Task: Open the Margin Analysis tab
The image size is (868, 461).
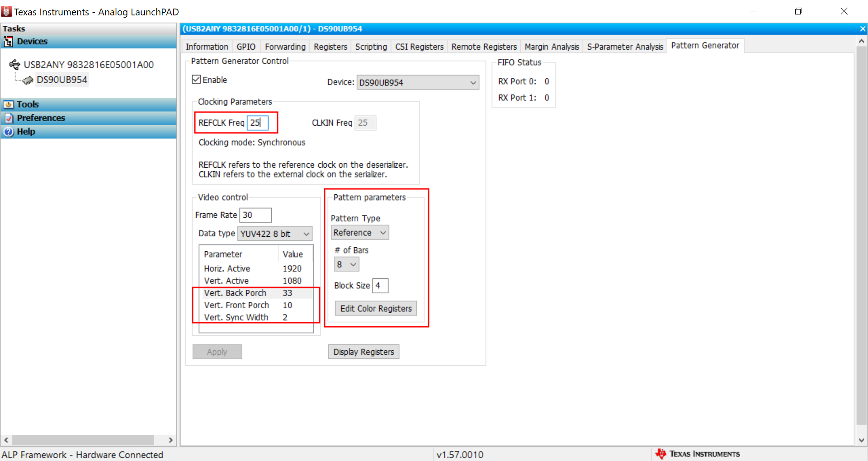Action: [x=552, y=47]
